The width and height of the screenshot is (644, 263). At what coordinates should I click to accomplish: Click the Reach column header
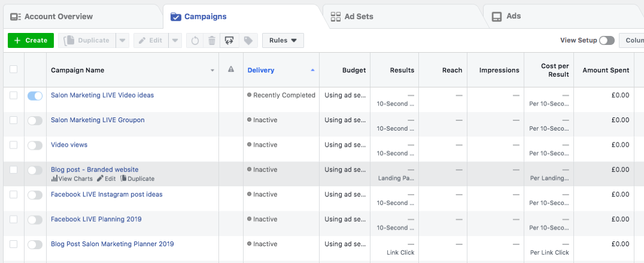pos(452,70)
